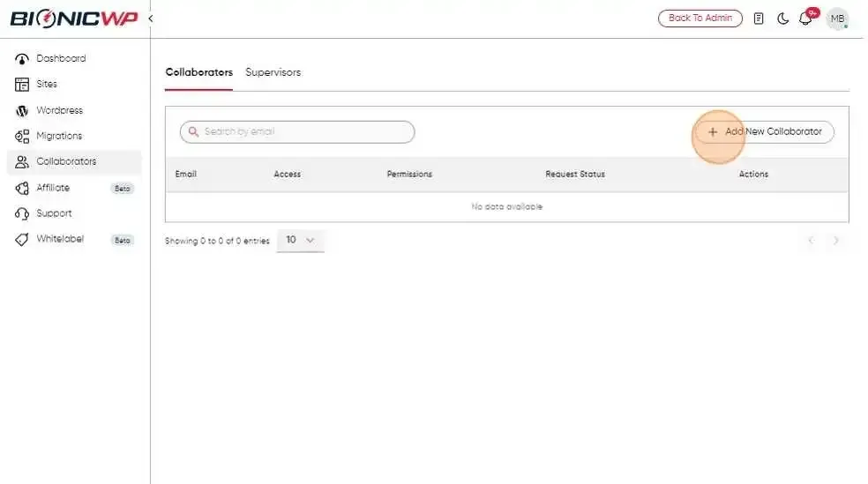The height and width of the screenshot is (484, 868).
Task: Click the Collaborators people icon
Action: (21, 161)
